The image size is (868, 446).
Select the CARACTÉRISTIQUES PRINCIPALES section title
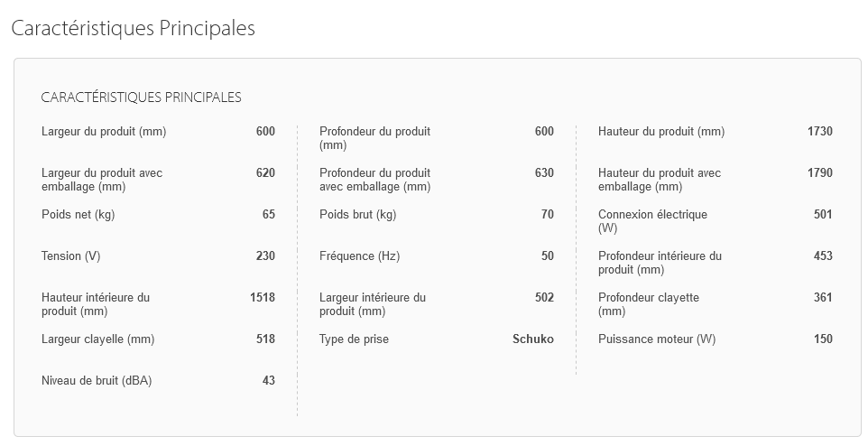(x=141, y=98)
